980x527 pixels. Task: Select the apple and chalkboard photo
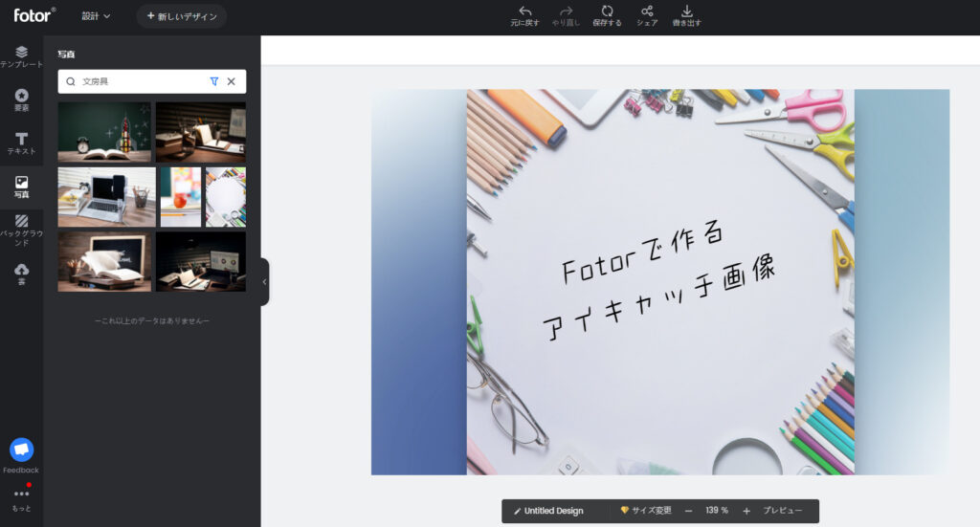pos(181,197)
